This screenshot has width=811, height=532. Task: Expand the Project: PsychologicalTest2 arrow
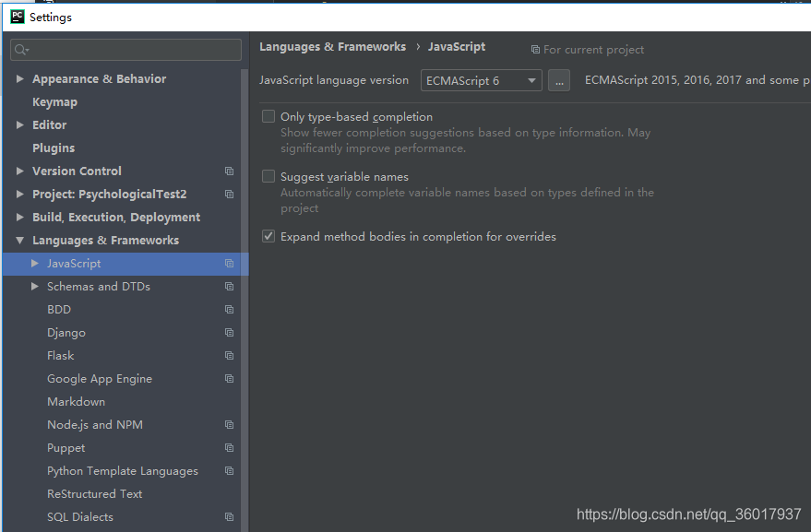(x=19, y=194)
